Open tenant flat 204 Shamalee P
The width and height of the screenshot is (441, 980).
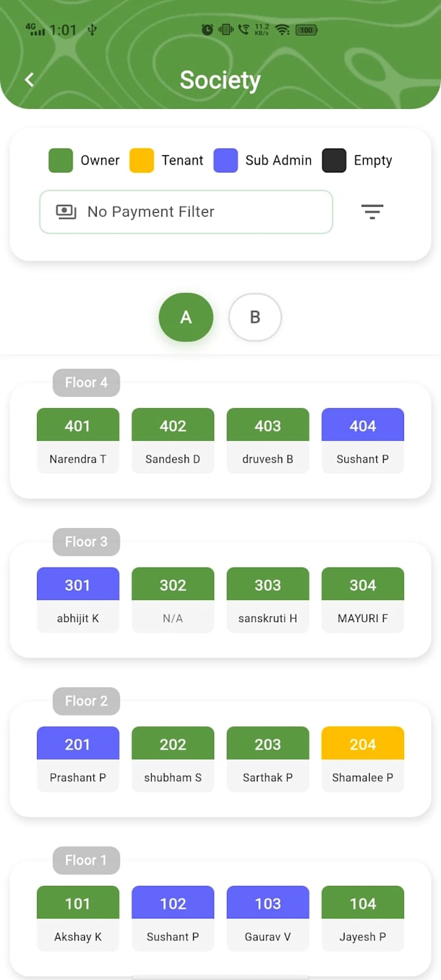pos(363,759)
